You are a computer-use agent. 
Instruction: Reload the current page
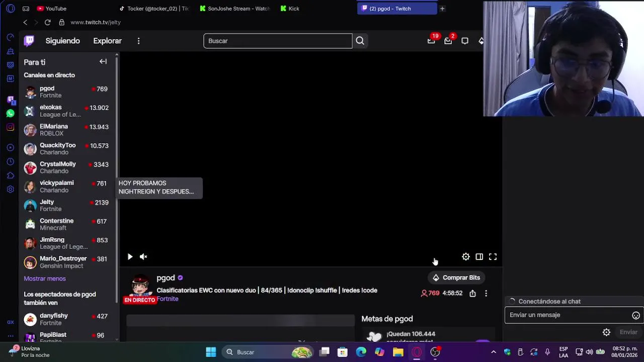tap(47, 22)
